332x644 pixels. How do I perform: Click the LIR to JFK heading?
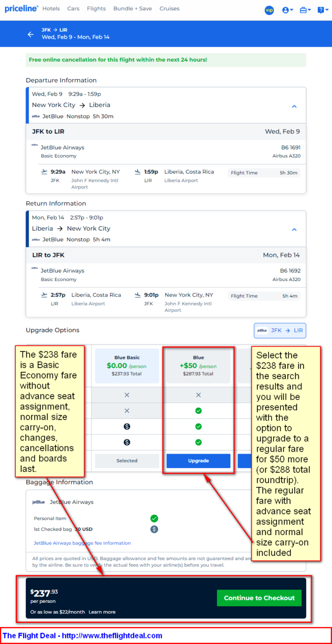(x=48, y=255)
